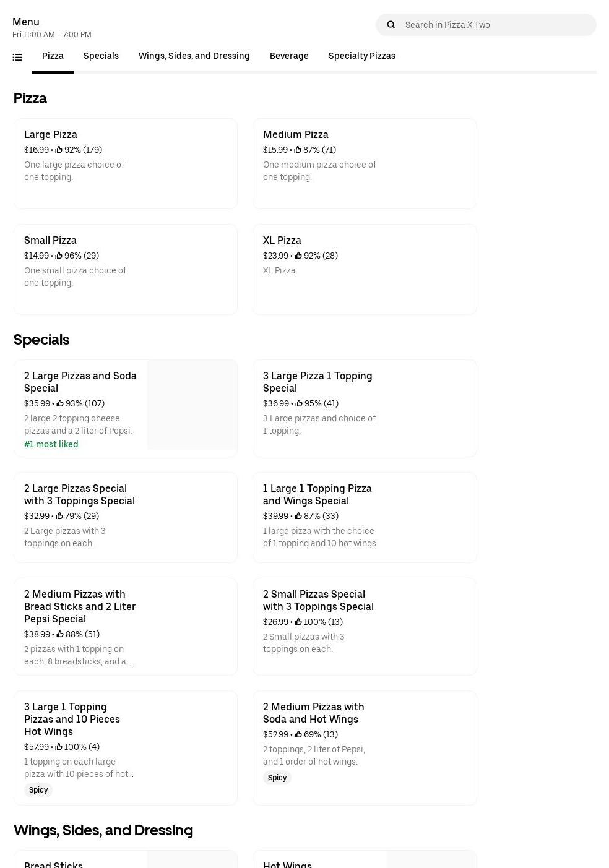This screenshot has width=609, height=868.
Task: Click the 2 Large Pizzas and Soda thumbnail
Action: coord(192,405)
